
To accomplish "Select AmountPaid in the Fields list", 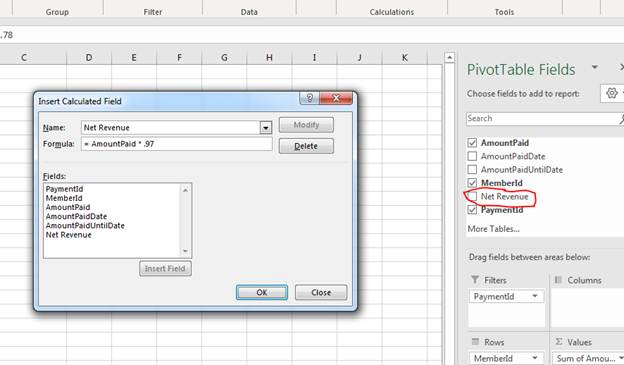I will tap(68, 207).
